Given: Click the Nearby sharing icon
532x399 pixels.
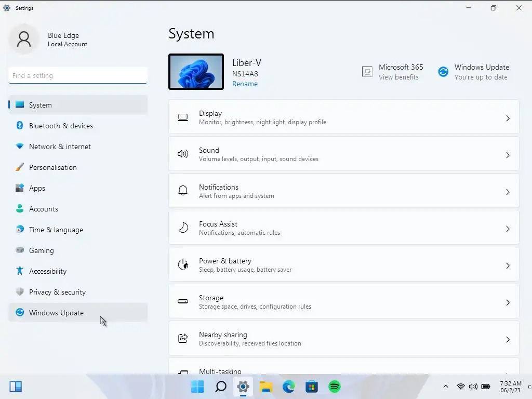Looking at the screenshot, I should point(183,338).
